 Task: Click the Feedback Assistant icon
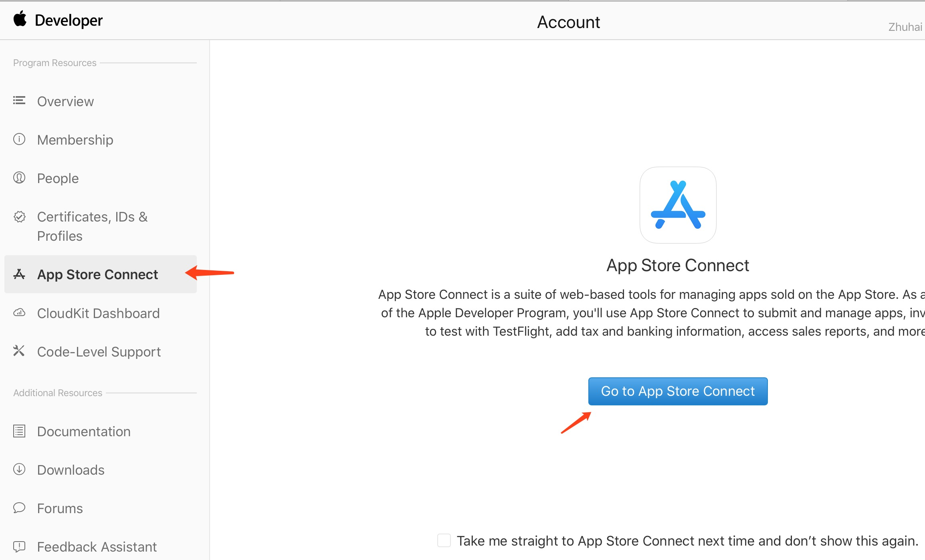[x=19, y=546]
